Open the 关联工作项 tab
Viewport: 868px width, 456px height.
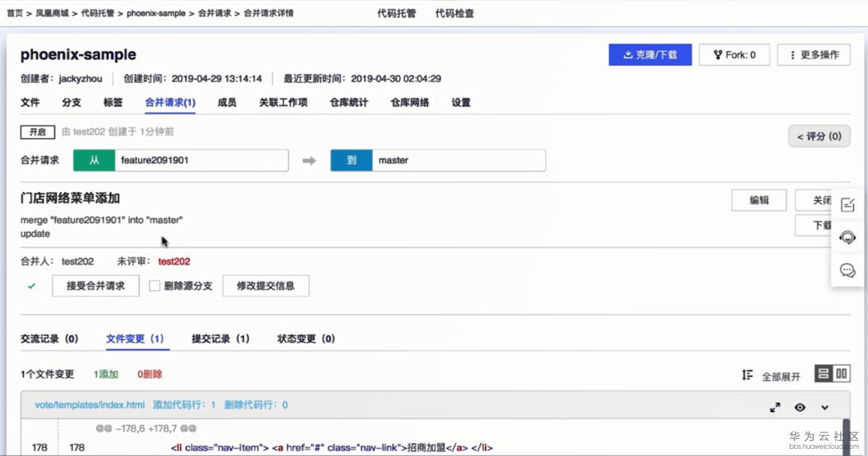pyautogui.click(x=283, y=102)
